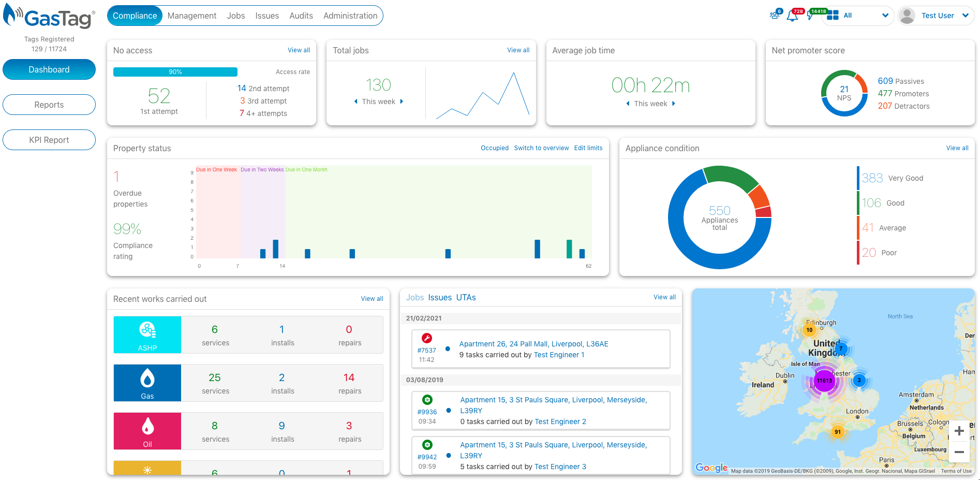
Task: Open Apartment 26, 24 Pall Mall address link
Action: tap(533, 344)
